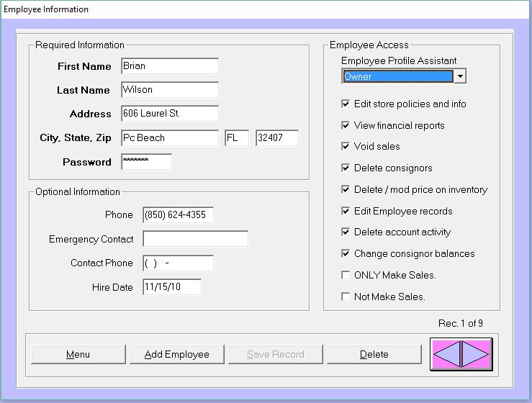Edit the Phone field (850) 624-4355
Screen dimensions: 532x403
(x=179, y=215)
